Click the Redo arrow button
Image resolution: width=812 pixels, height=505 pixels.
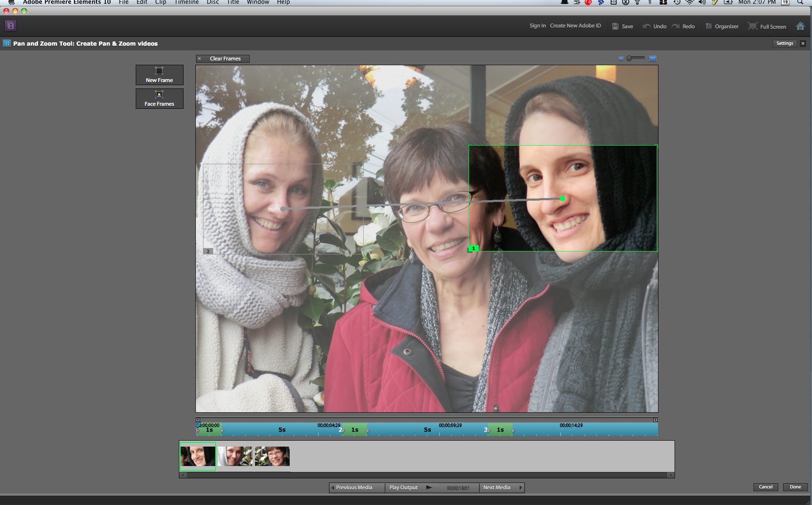coord(676,26)
